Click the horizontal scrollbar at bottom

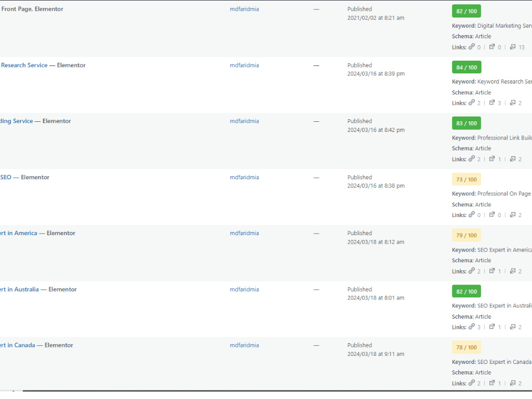pos(277,391)
